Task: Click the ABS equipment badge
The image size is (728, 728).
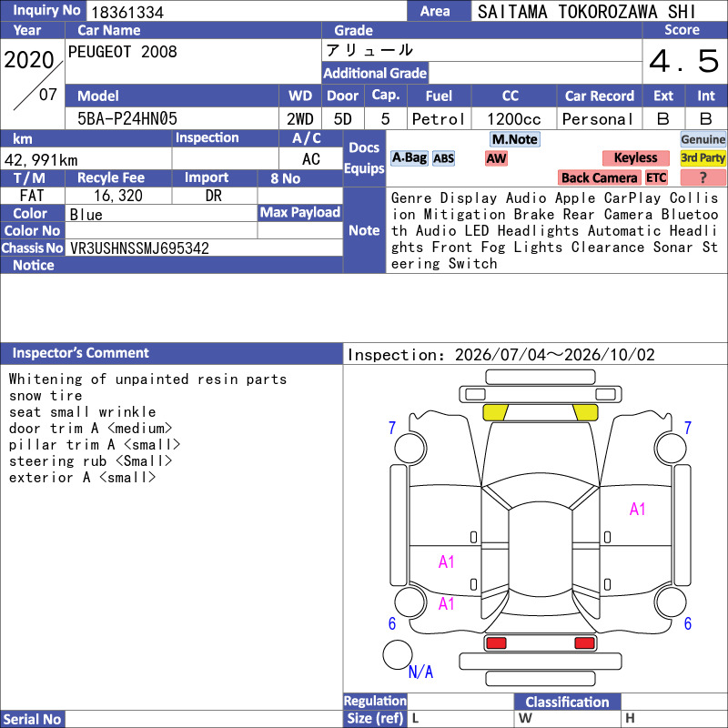Action: point(443,158)
